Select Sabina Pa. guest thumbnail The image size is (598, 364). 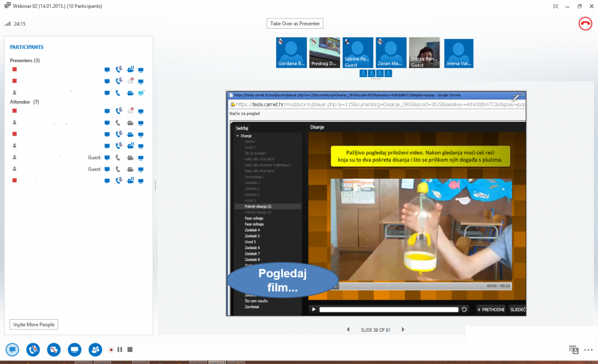pos(358,53)
